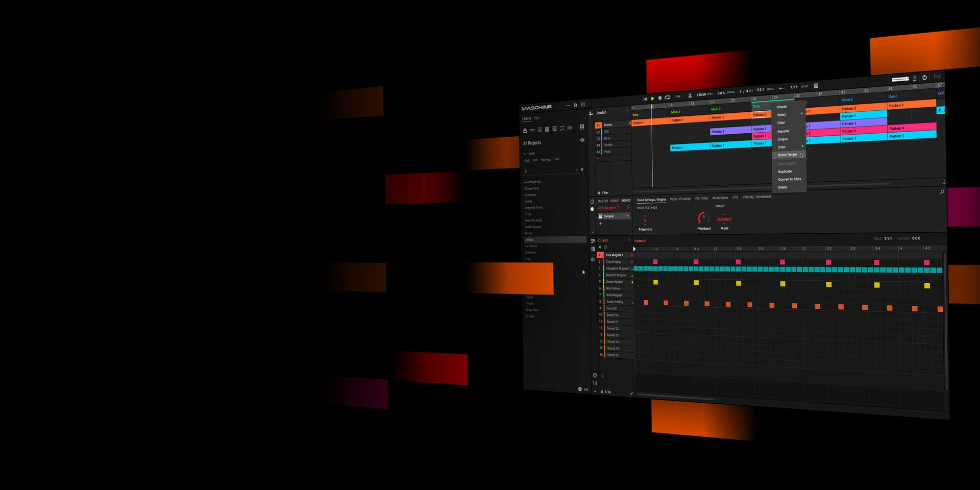This screenshot has height=490, width=980.
Task: Expand the Select submenu in context menu
Action: 789,115
